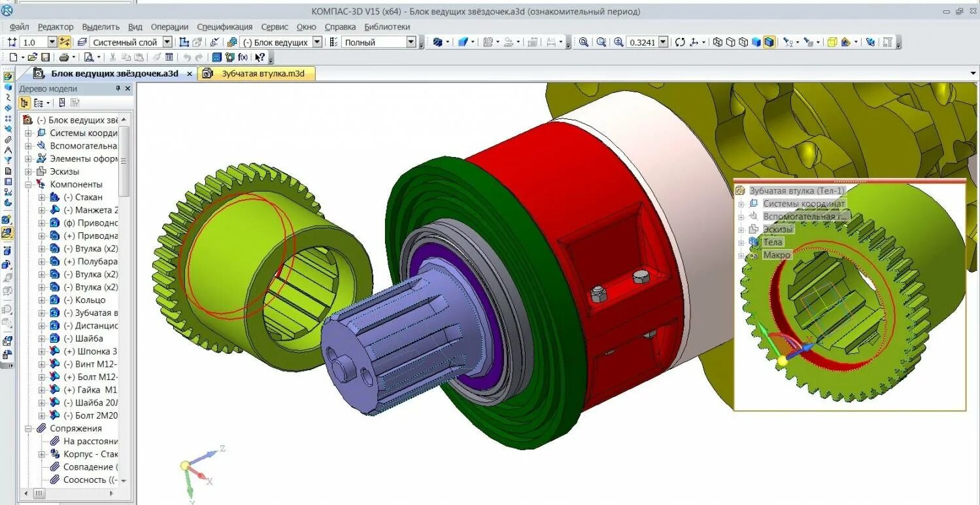Select shaded with edges display icon
Image resolution: width=980 pixels, height=505 pixels.
tap(769, 42)
